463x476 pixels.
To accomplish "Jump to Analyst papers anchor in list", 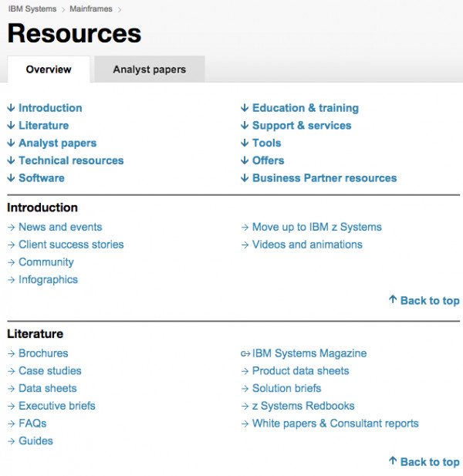I will [x=58, y=143].
